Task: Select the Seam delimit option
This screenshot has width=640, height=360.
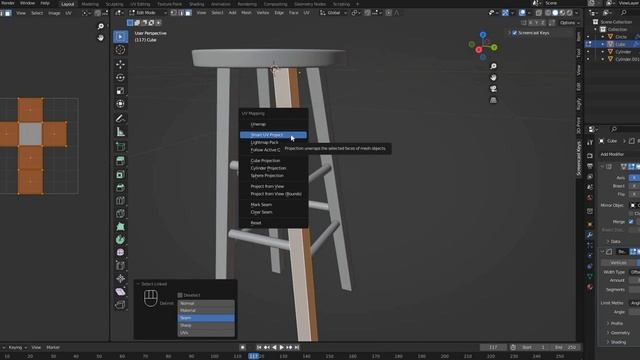Action: point(206,318)
